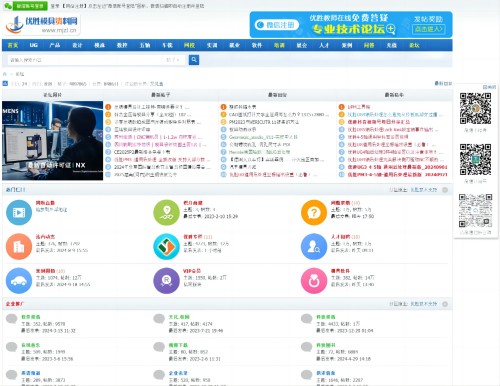Click the third QR code in side panel
The width and height of the screenshot is (500, 386).
click(475, 211)
